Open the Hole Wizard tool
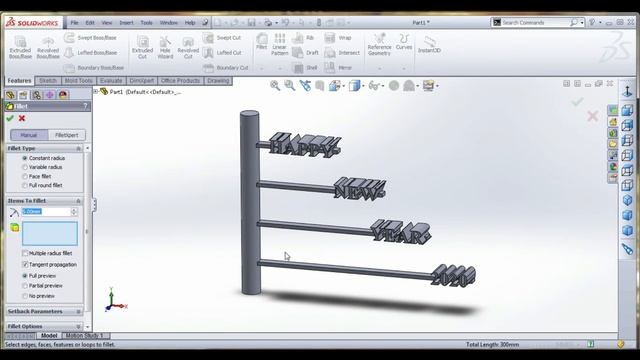The height and width of the screenshot is (360, 640). coord(165,47)
